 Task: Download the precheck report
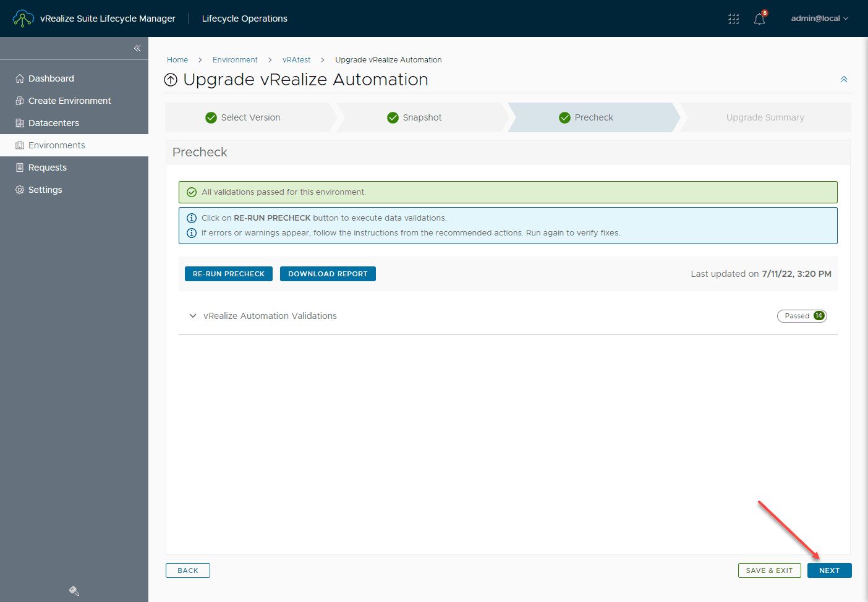tap(328, 273)
